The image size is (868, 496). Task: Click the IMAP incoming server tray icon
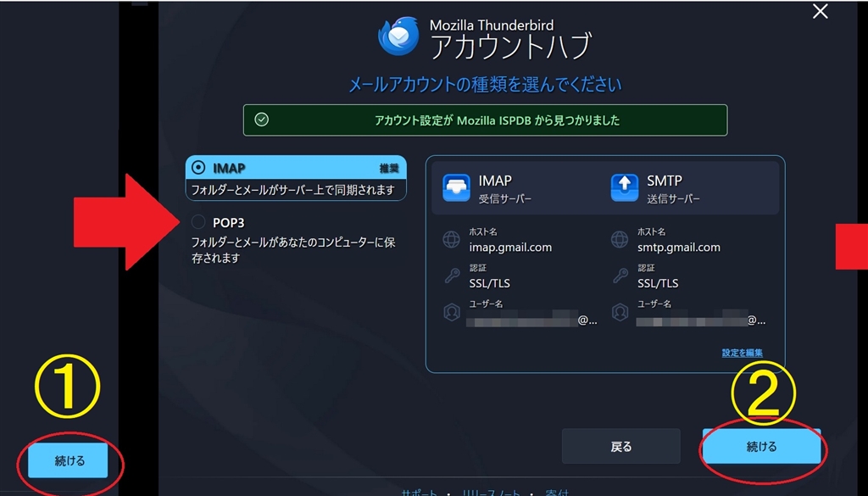coord(456,187)
